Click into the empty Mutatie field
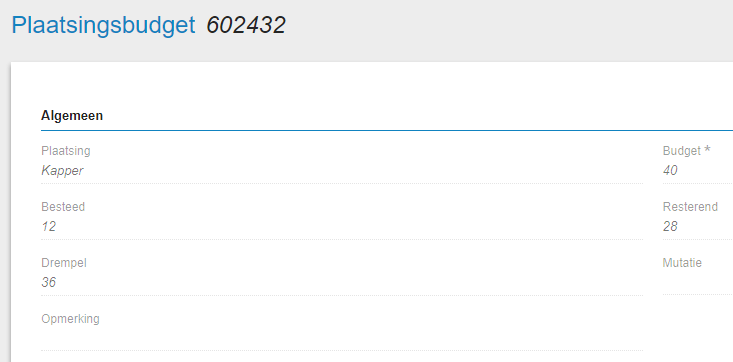 697,283
